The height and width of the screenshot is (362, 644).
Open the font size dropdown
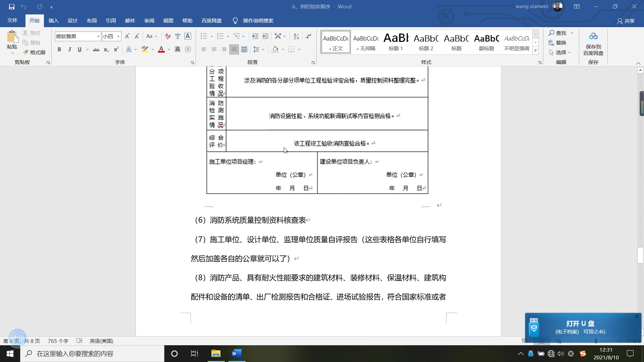click(x=118, y=36)
